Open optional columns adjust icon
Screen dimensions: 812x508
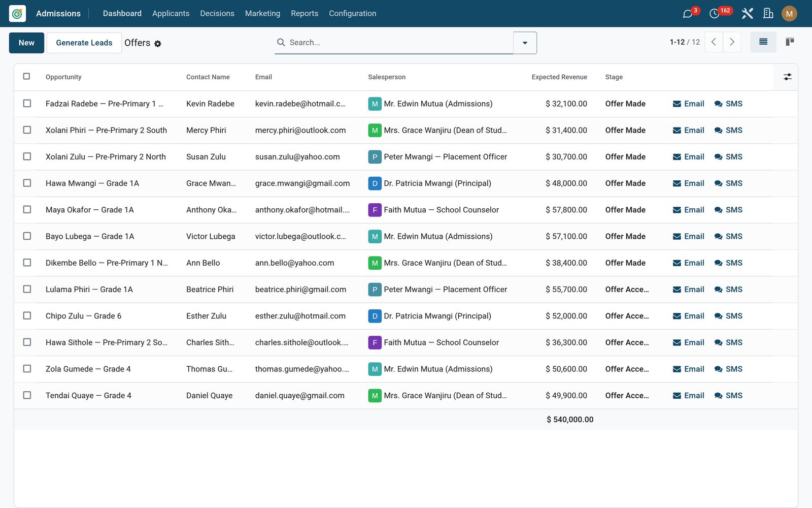pyautogui.click(x=787, y=77)
